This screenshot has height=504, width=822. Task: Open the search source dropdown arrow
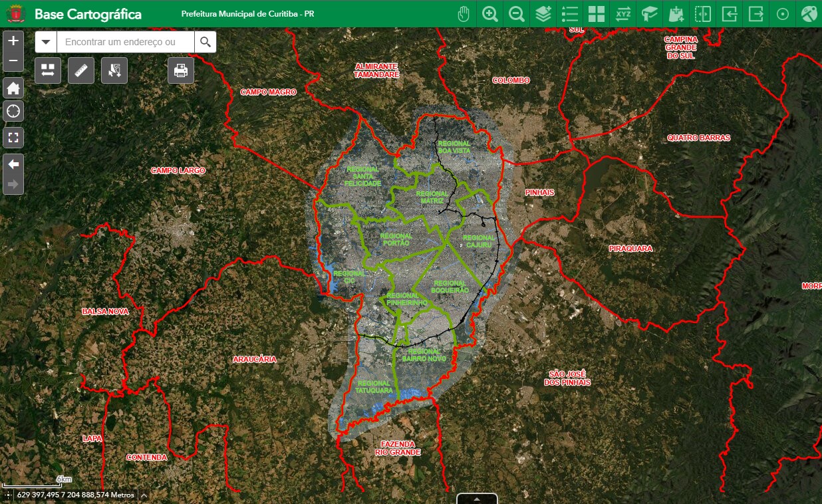point(46,42)
